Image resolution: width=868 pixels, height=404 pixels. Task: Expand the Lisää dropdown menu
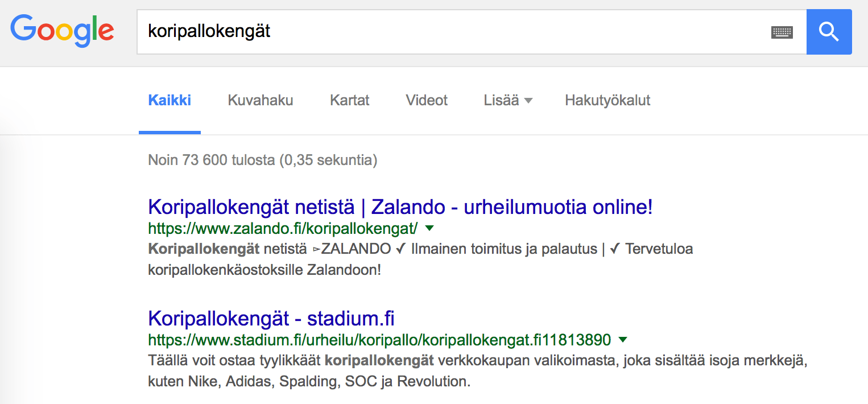pos(508,101)
